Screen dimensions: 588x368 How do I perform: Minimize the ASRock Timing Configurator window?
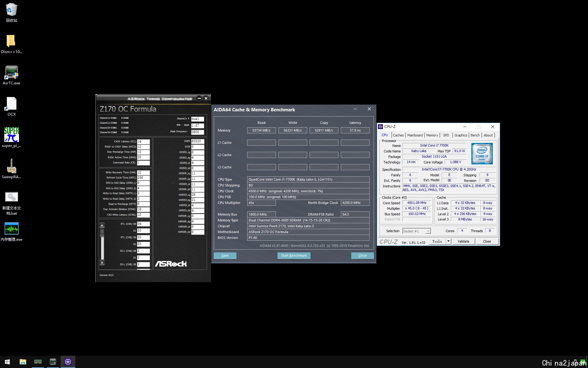tap(199, 98)
